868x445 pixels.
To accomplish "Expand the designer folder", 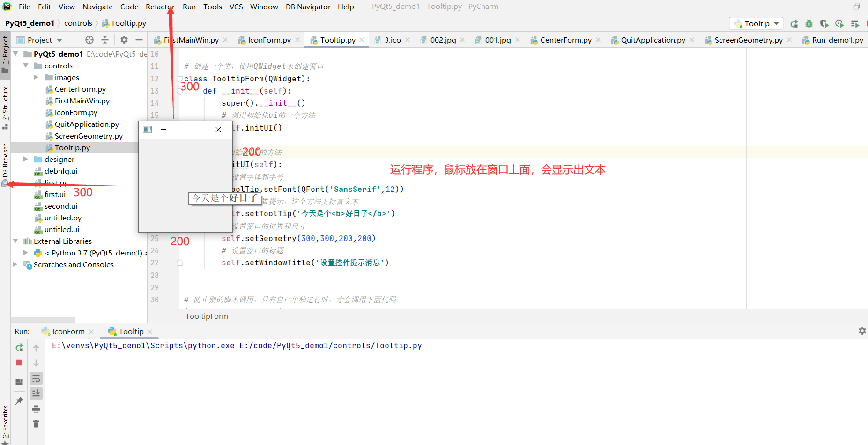I will [26, 159].
